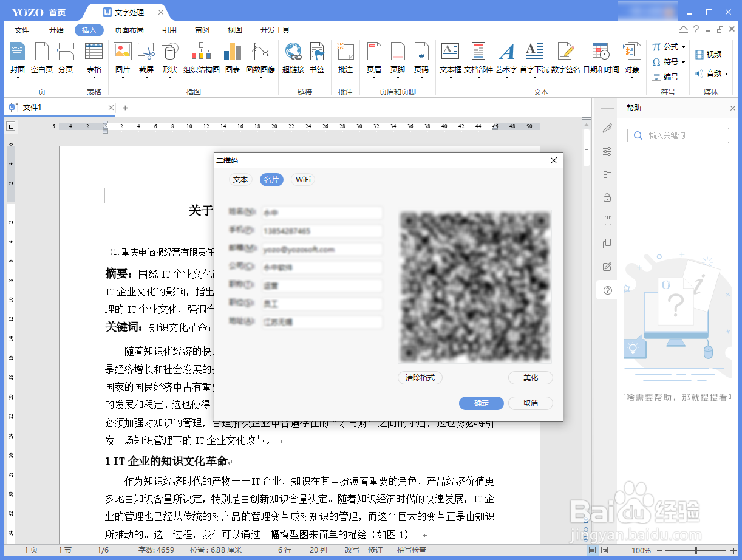Switch to the 视图 ribbon tab

tap(235, 30)
